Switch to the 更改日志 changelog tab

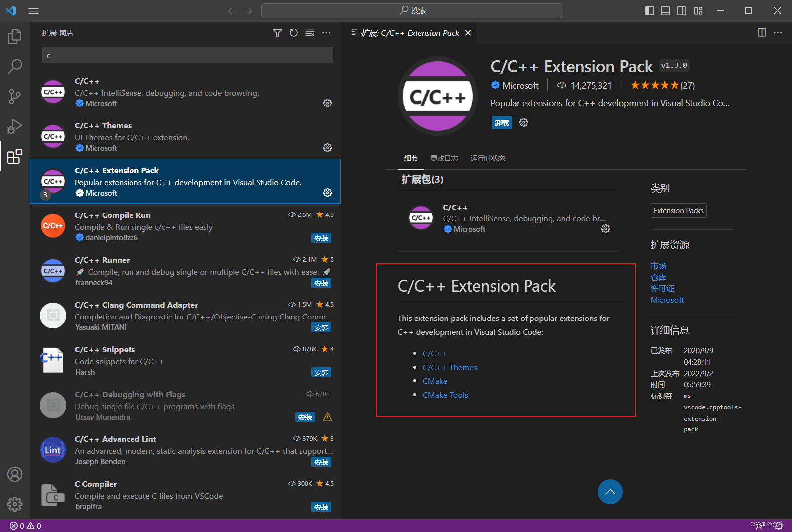tap(444, 158)
